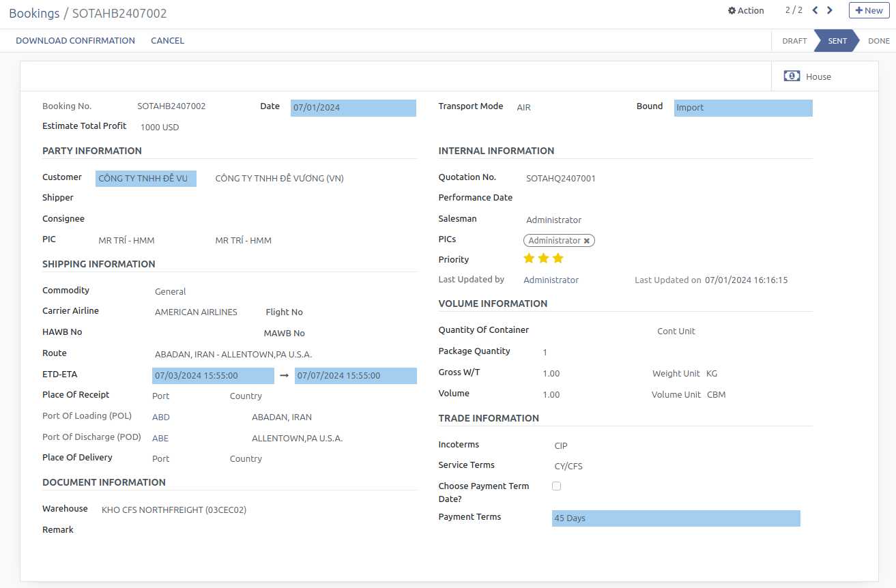Click the previous record arrow
Image resolution: width=896 pixels, height=588 pixels.
coord(815,10)
